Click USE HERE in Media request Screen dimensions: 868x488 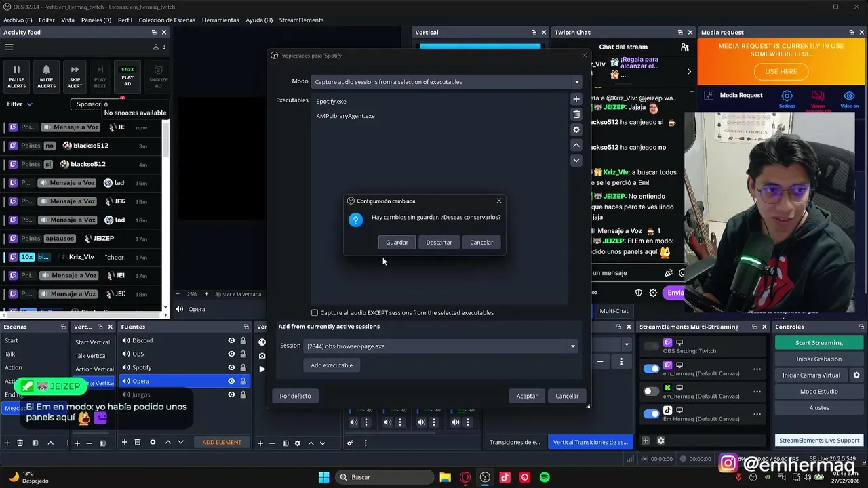(781, 71)
